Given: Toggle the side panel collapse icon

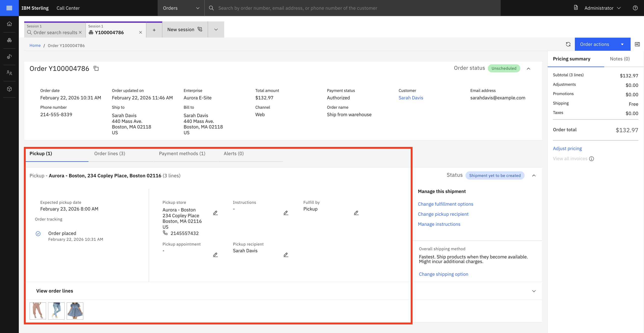Looking at the screenshot, I should pyautogui.click(x=637, y=44).
